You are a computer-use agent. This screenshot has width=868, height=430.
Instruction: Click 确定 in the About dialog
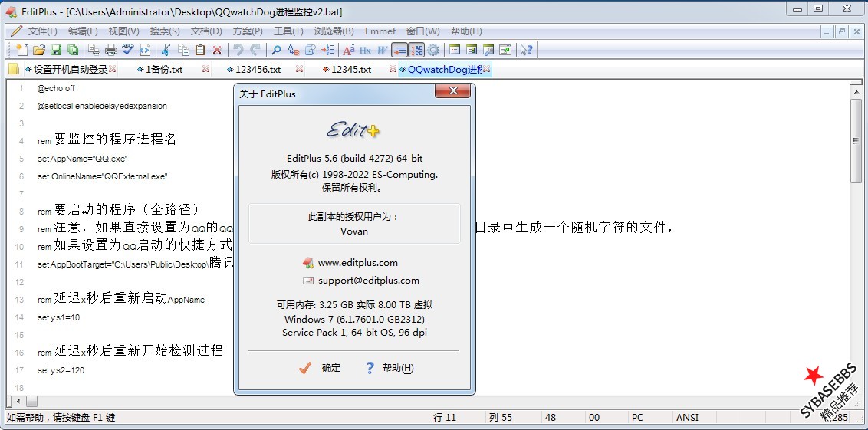pyautogui.click(x=320, y=368)
